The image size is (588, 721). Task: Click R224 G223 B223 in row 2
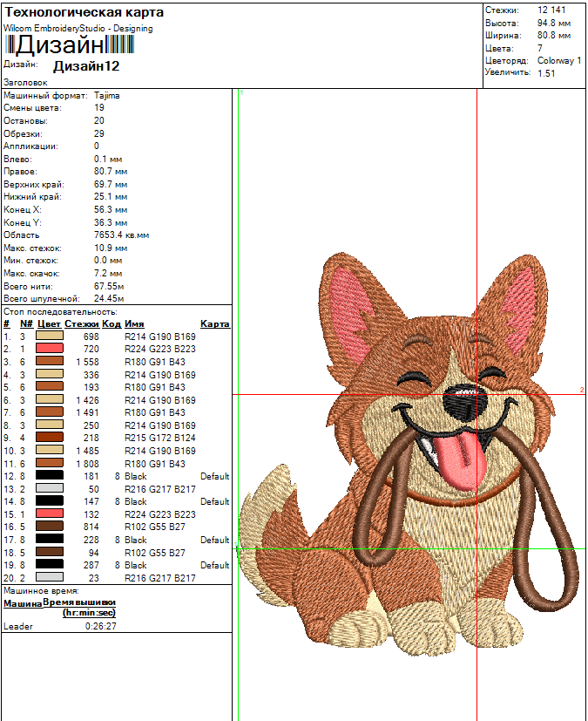(160, 349)
